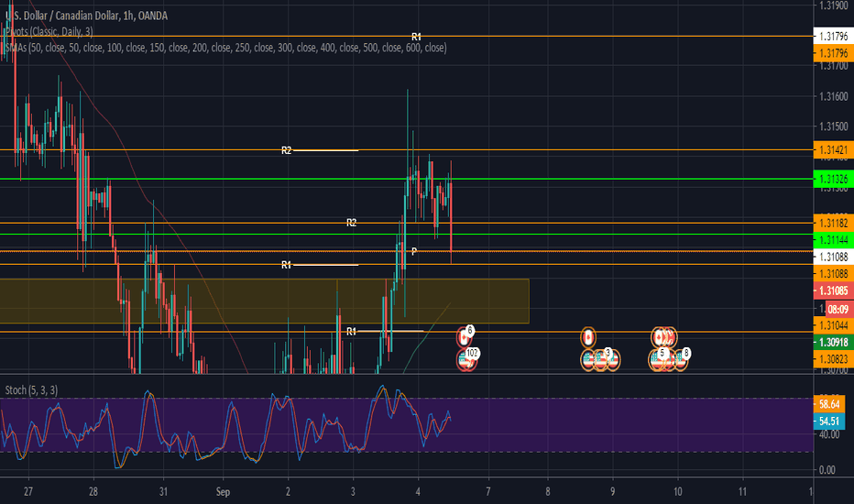Screen dimensions: 854x504
Task: Select the yellow shaded rectangle zone
Action: click(x=264, y=301)
